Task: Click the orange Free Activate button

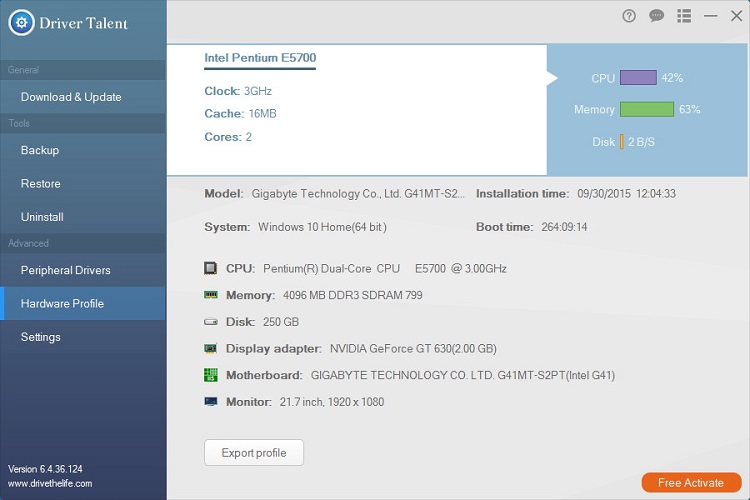Action: click(x=691, y=483)
